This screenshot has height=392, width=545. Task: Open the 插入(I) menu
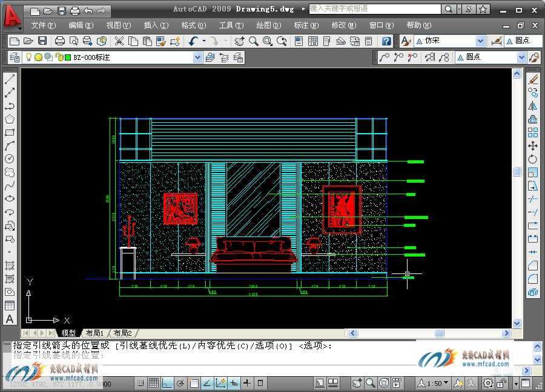(156, 25)
